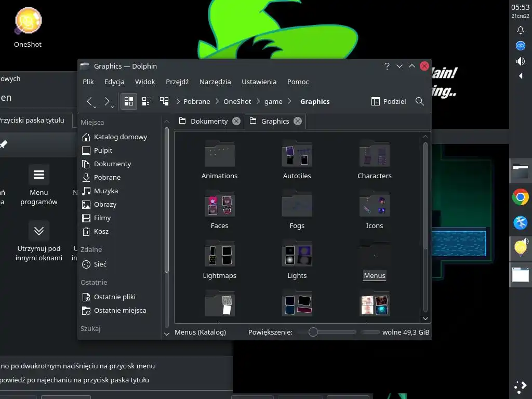Navigate to game in breadcrumb path

(x=273, y=101)
